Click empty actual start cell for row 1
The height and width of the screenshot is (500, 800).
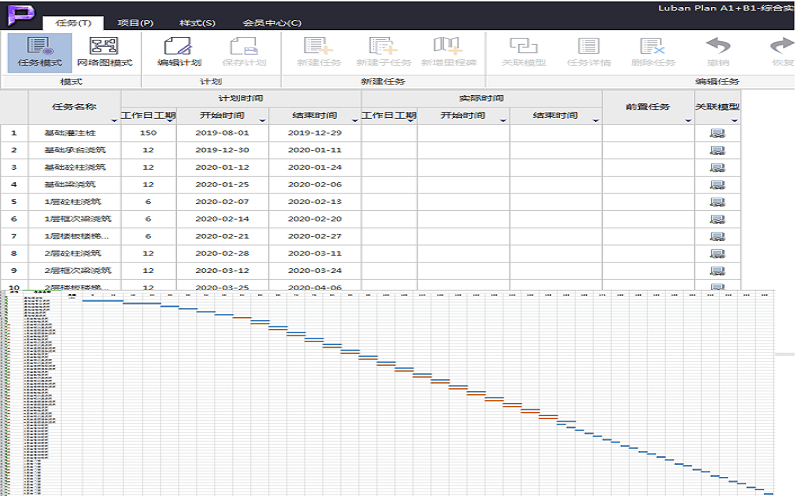(463, 133)
